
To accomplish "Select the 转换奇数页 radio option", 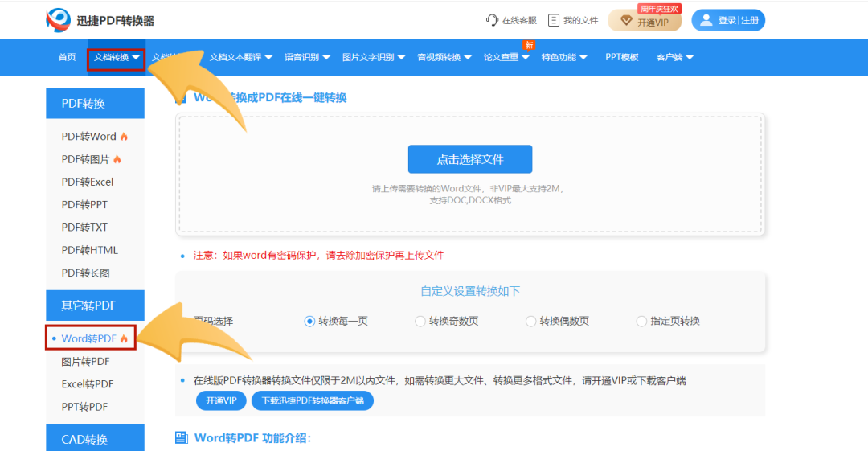I will [x=420, y=322].
